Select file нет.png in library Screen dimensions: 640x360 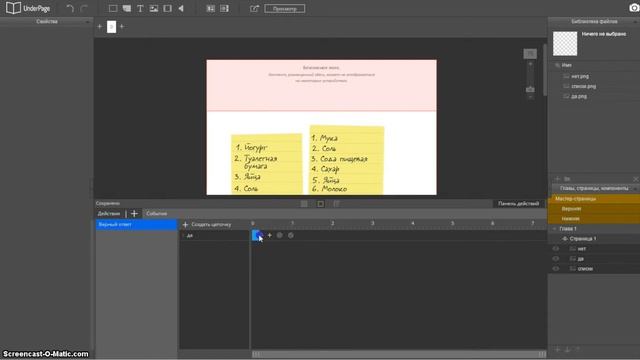pos(580,76)
